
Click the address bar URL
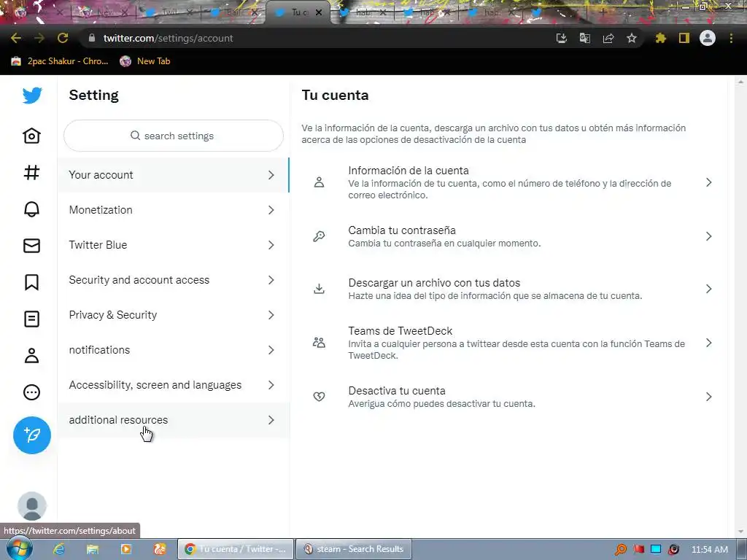point(169,38)
